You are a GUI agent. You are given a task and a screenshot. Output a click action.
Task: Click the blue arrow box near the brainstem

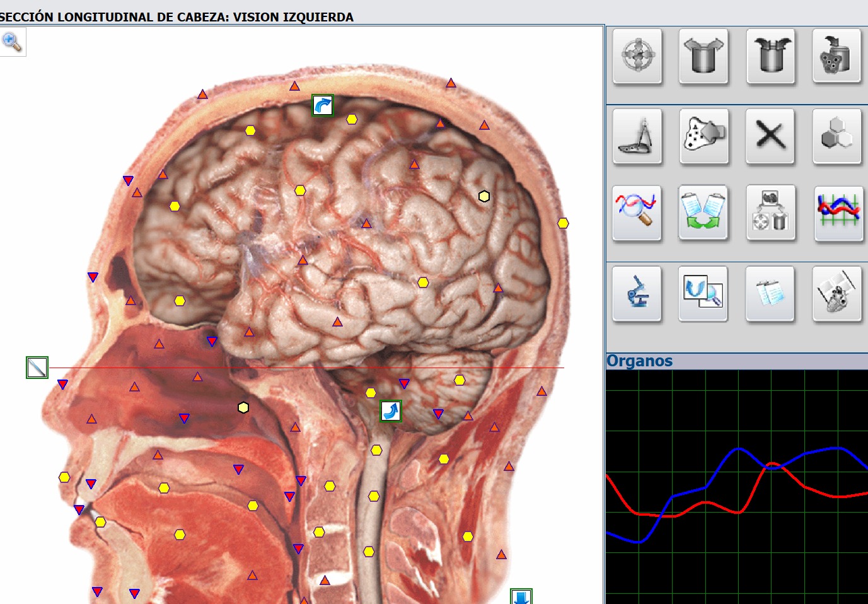(391, 411)
